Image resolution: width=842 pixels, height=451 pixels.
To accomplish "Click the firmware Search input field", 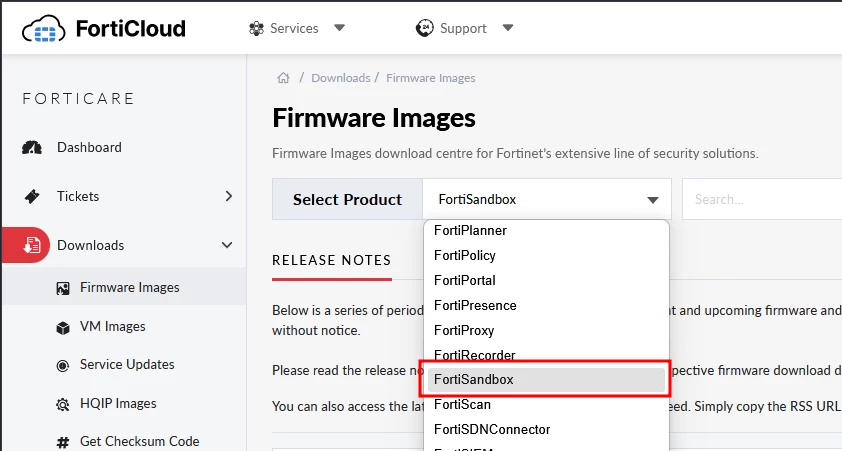I will pyautogui.click(x=762, y=199).
